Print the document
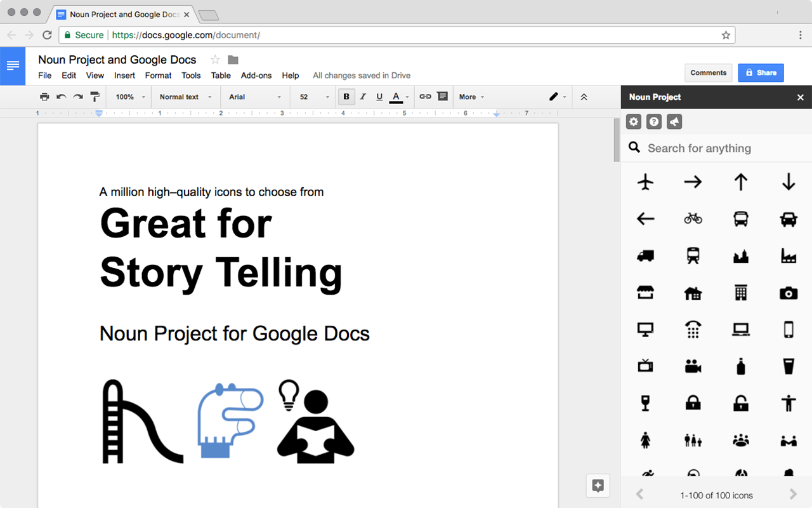The image size is (812, 508). [44, 97]
